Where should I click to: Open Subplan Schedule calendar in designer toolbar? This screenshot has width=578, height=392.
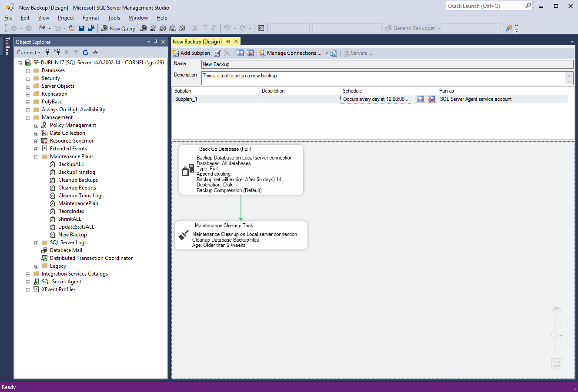[240, 53]
